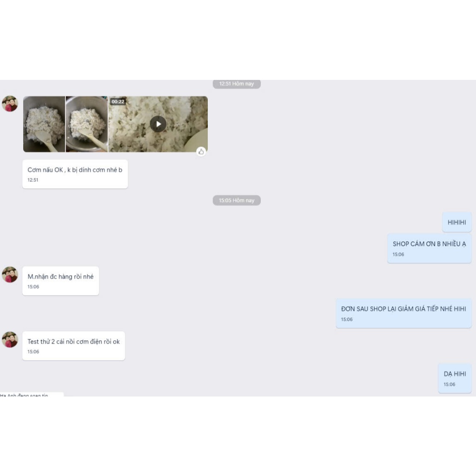Click the 00:22 video duration badge
This screenshot has width=476, height=476.
click(118, 102)
